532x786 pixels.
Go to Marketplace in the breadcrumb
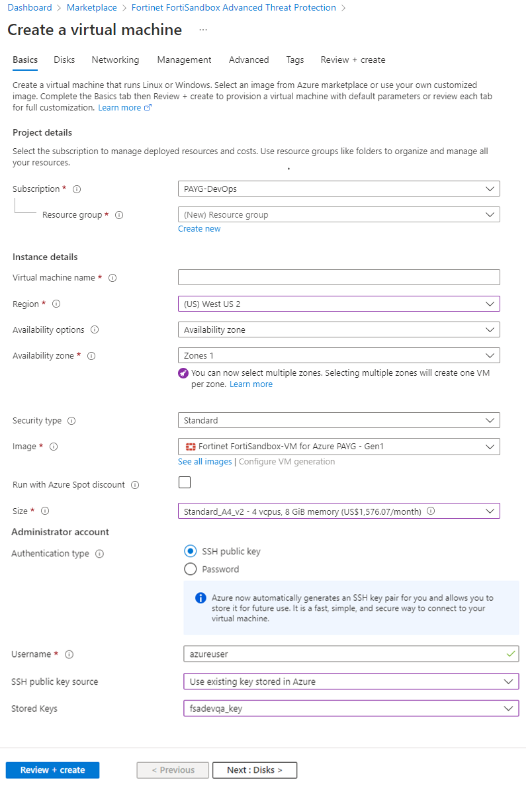(x=91, y=8)
